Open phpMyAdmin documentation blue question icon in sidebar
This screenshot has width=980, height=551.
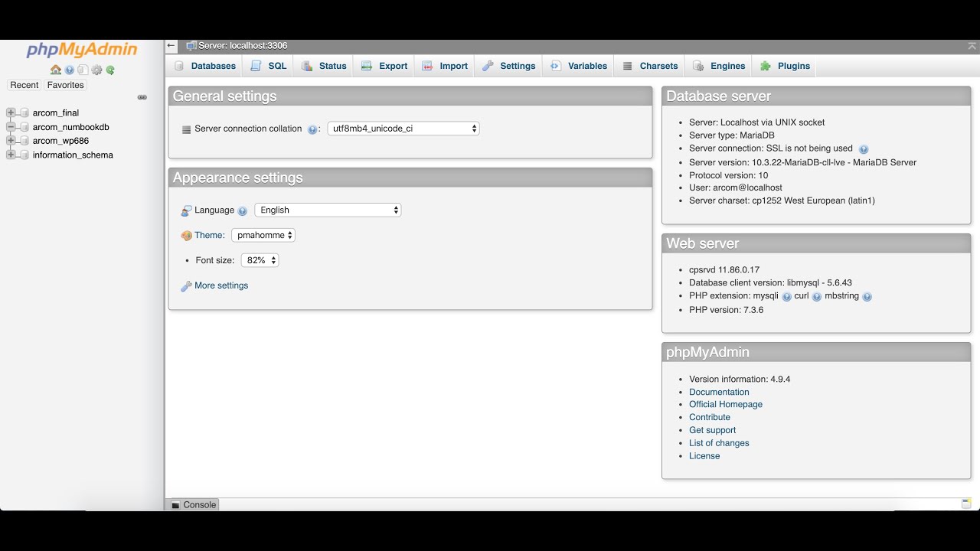click(x=70, y=70)
